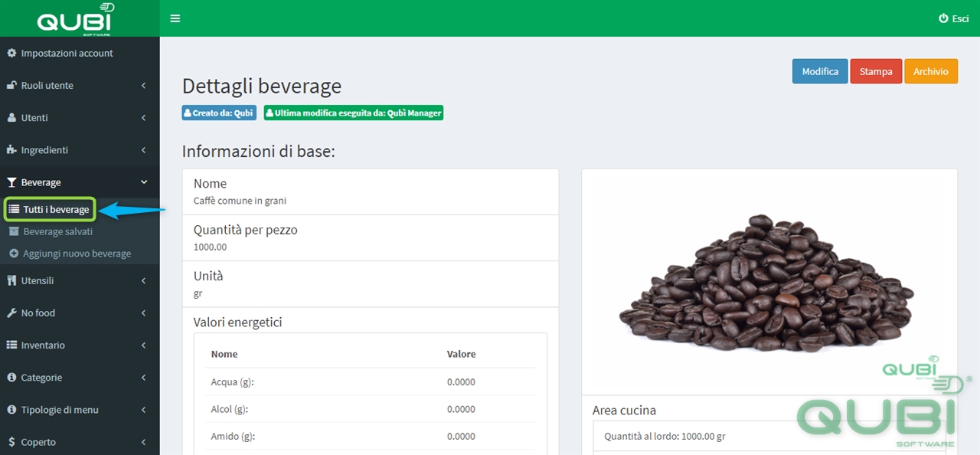Expand the Coperto submenu chevron
The image size is (980, 455).
[144, 442]
